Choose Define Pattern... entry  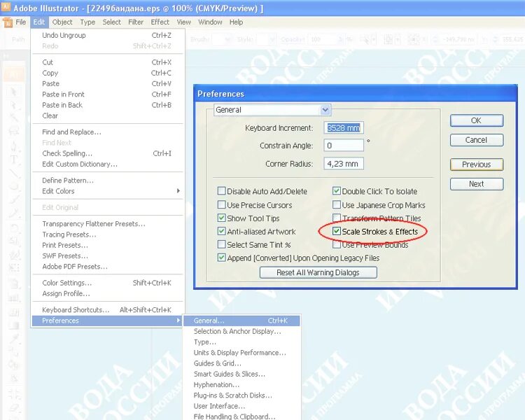[x=107, y=180]
